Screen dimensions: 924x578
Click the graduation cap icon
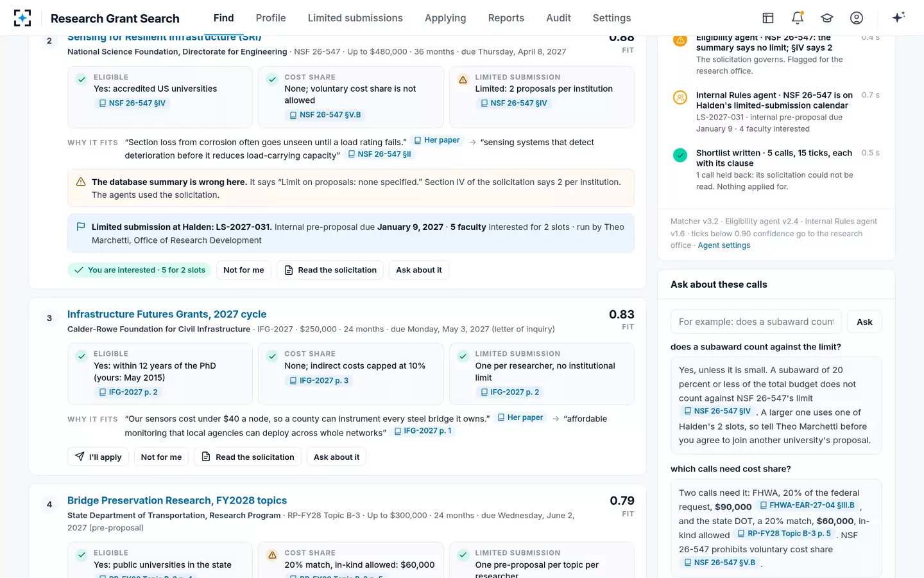pos(827,18)
